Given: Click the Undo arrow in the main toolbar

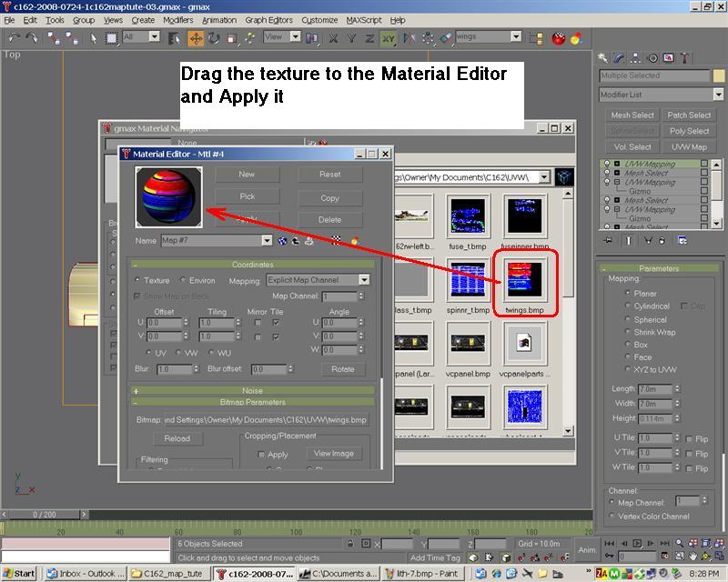Looking at the screenshot, I should (x=14, y=38).
